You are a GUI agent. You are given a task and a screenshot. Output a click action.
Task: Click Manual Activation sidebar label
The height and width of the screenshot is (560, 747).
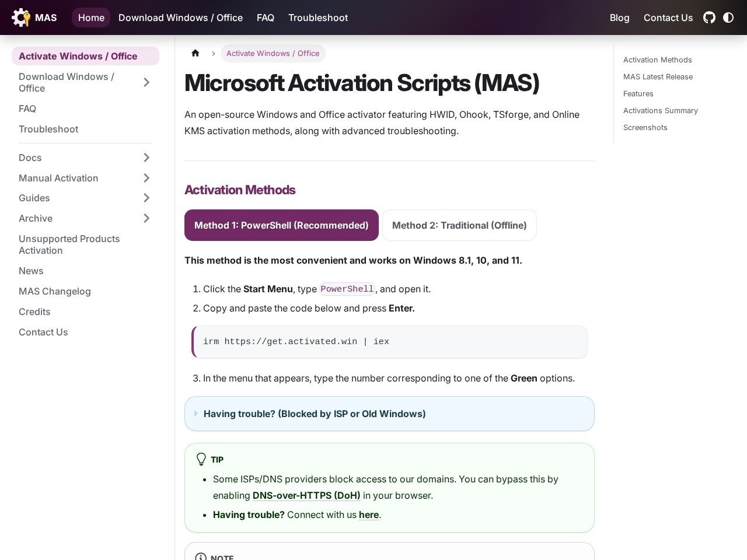tap(58, 178)
